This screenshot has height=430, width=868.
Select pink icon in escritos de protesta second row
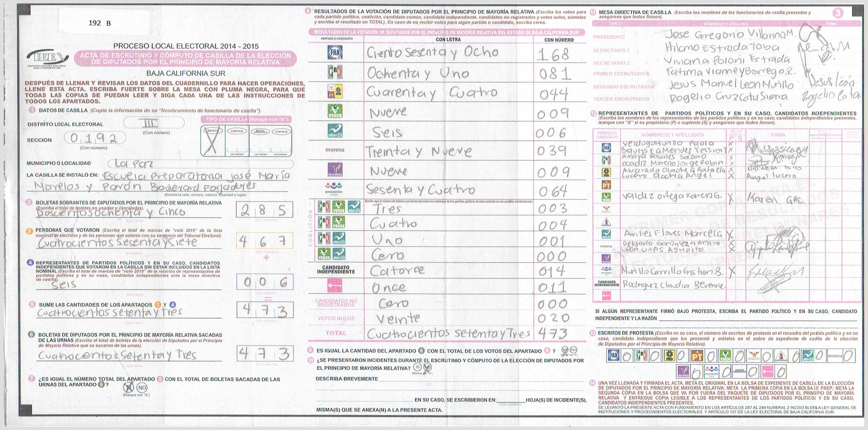pos(768,371)
